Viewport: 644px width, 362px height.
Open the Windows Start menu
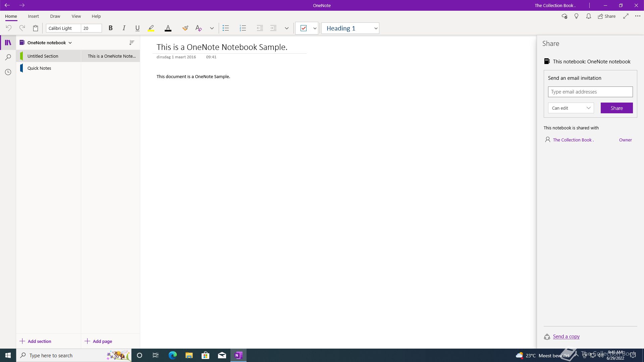click(x=8, y=355)
